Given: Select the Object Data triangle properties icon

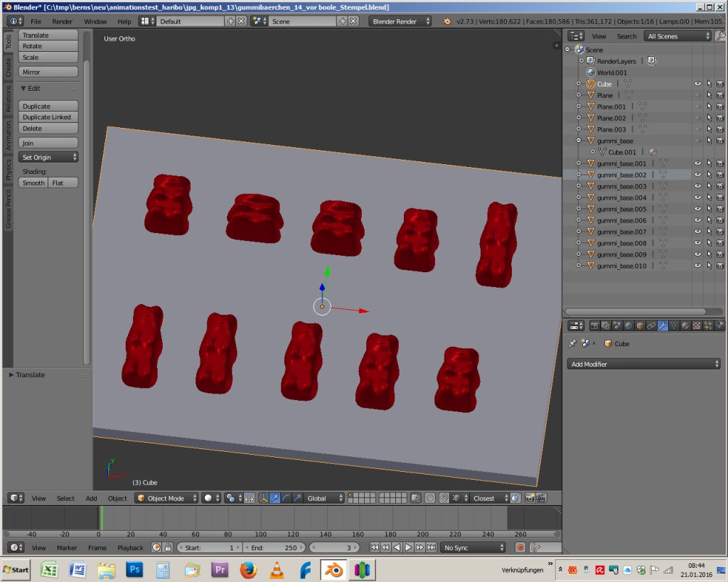Looking at the screenshot, I should tap(674, 325).
